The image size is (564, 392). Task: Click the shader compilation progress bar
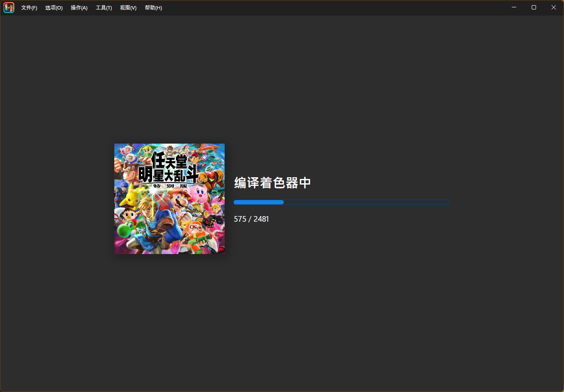342,202
